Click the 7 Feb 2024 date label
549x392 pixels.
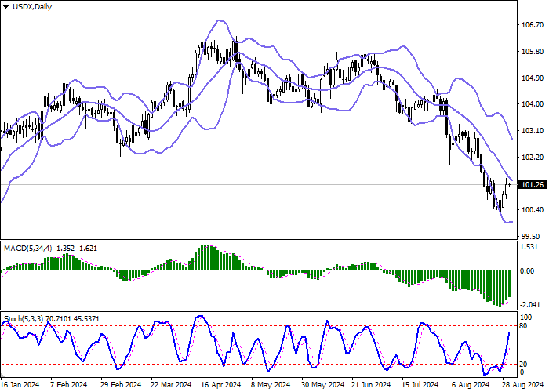tap(69, 385)
